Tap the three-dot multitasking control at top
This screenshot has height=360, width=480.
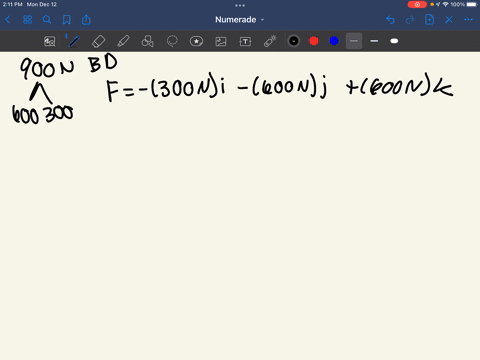(x=240, y=5)
